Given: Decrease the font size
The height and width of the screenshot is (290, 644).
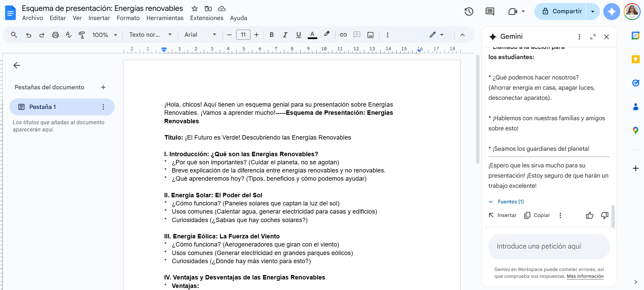Looking at the screenshot, I should 229,35.
